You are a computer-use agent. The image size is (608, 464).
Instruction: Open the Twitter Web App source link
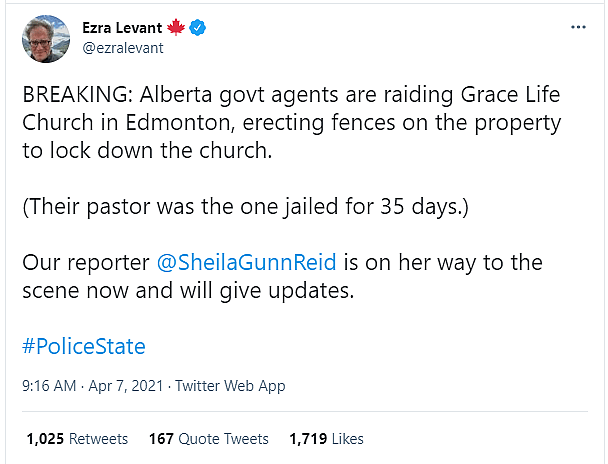[x=229, y=386]
